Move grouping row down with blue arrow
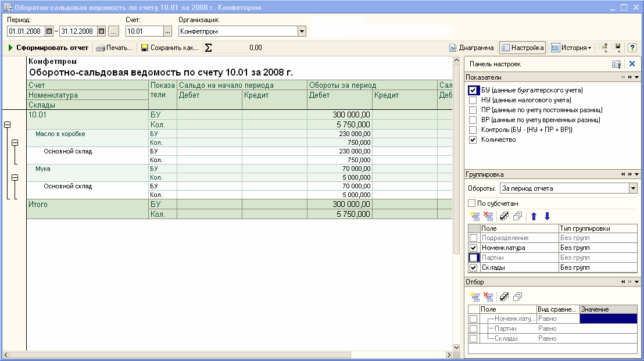Screen dimensions: 644x361 (547, 216)
